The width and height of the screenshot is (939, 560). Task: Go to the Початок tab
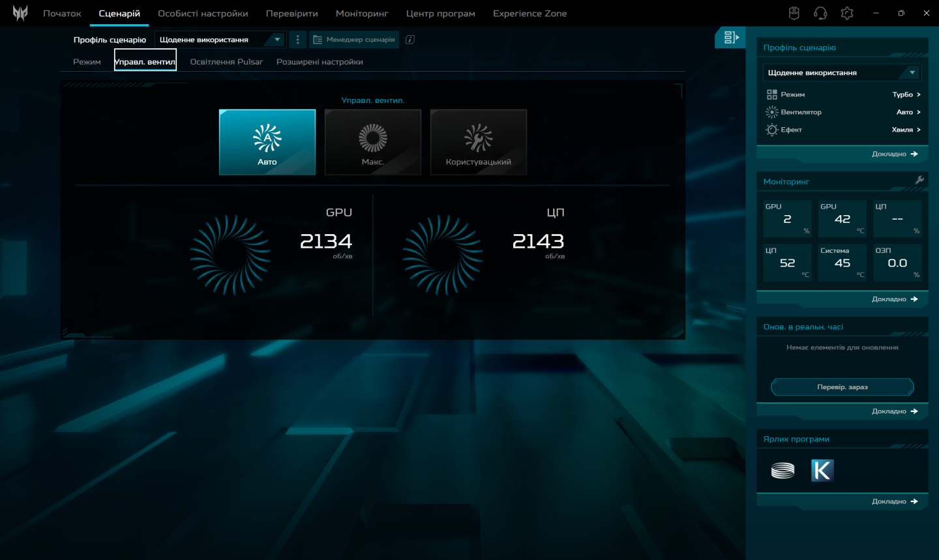62,13
